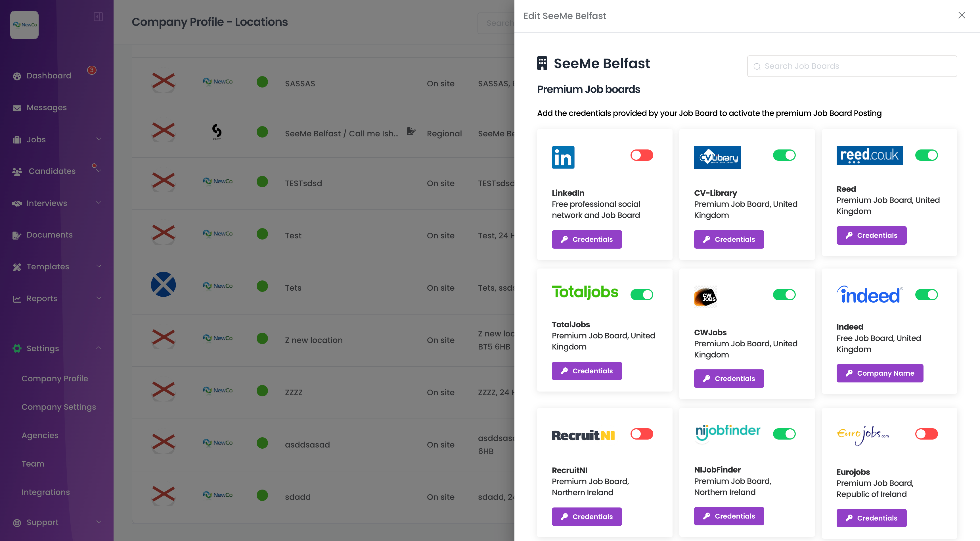Disable the Indeed toggle switch
The width and height of the screenshot is (980, 541).
pos(926,295)
